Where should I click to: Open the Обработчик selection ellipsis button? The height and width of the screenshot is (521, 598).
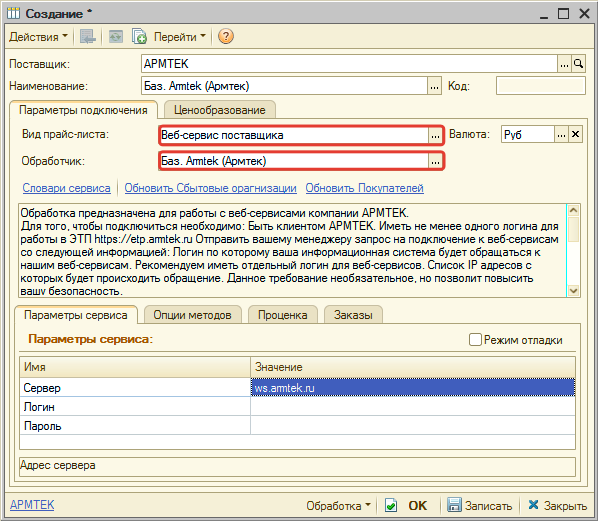tap(435, 161)
